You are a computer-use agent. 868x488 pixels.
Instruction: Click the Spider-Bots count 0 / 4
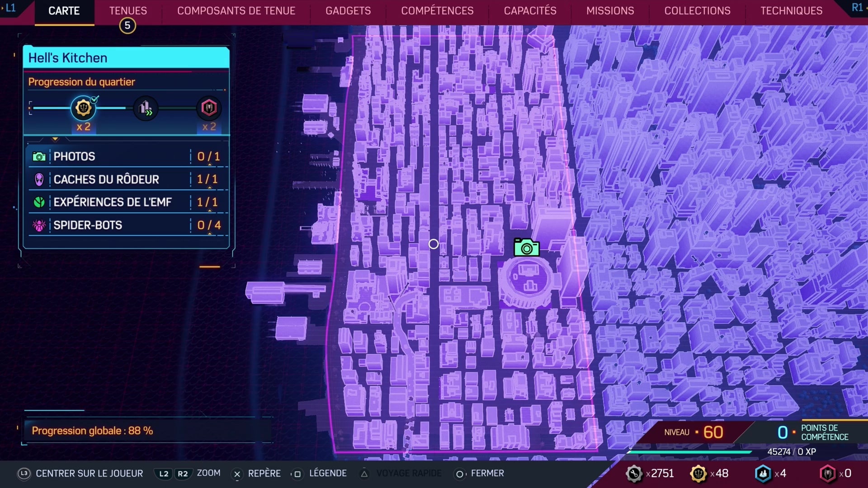209,225
